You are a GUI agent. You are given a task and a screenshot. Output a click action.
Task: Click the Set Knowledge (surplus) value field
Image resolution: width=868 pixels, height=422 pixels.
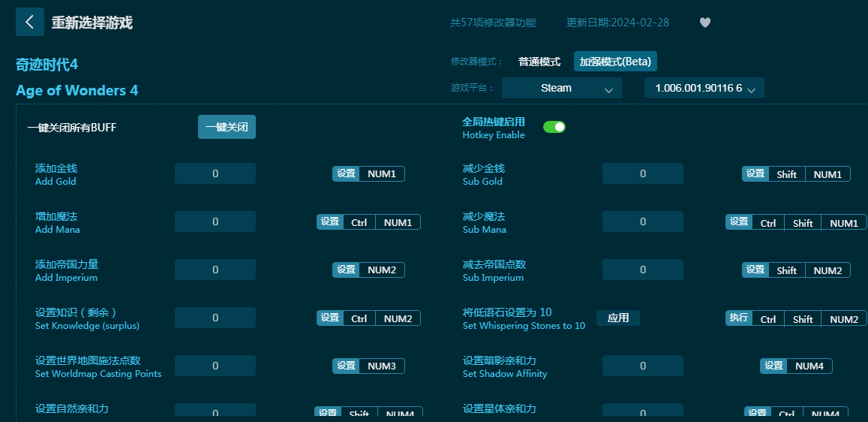pos(215,318)
